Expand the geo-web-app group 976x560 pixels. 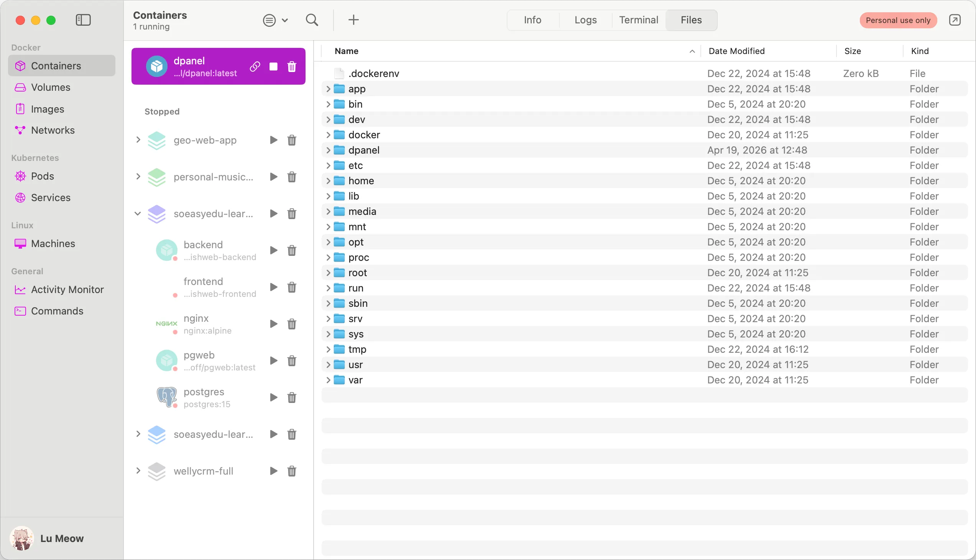138,139
